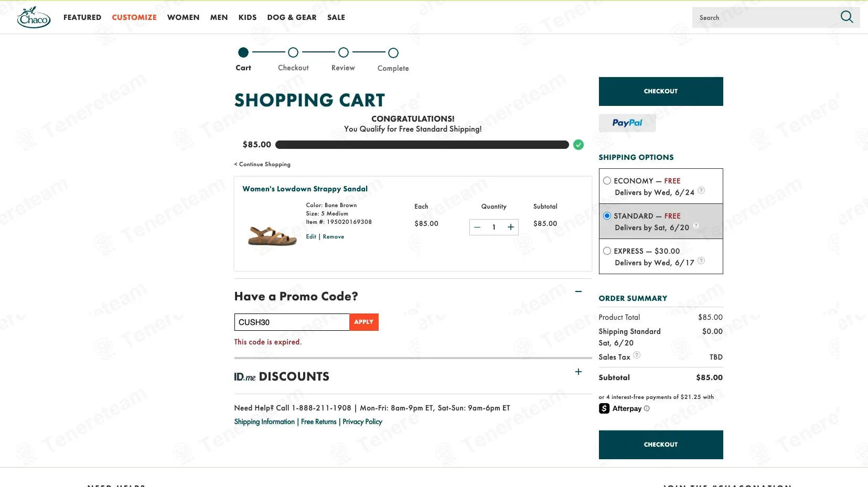The image size is (868, 487).
Task: Click the Review step circle
Action: coord(344,52)
